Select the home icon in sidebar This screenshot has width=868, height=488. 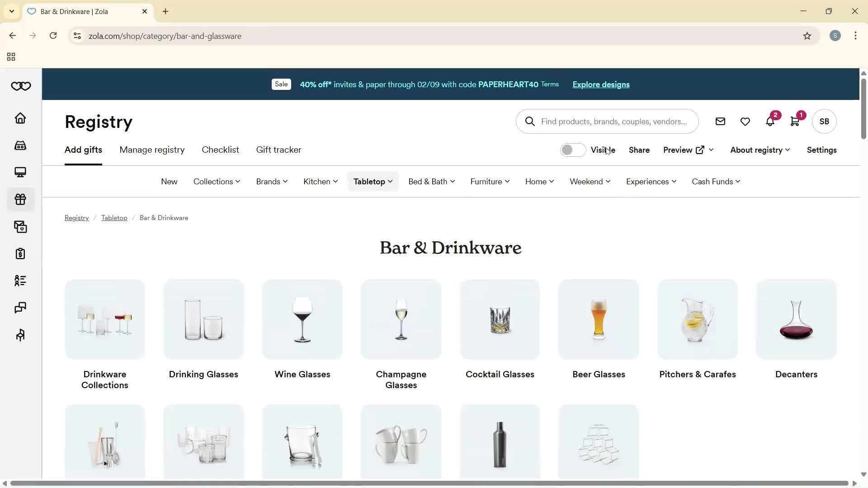20,118
